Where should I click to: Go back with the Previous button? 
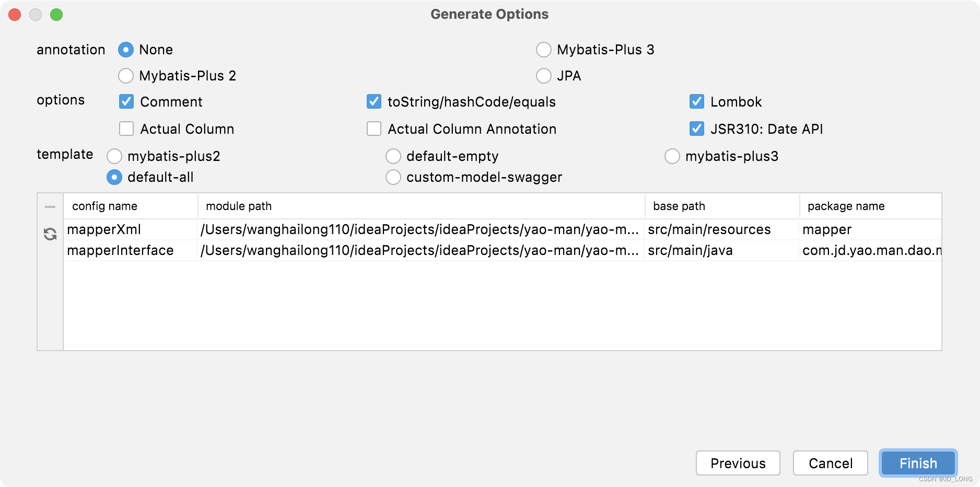pyautogui.click(x=738, y=463)
